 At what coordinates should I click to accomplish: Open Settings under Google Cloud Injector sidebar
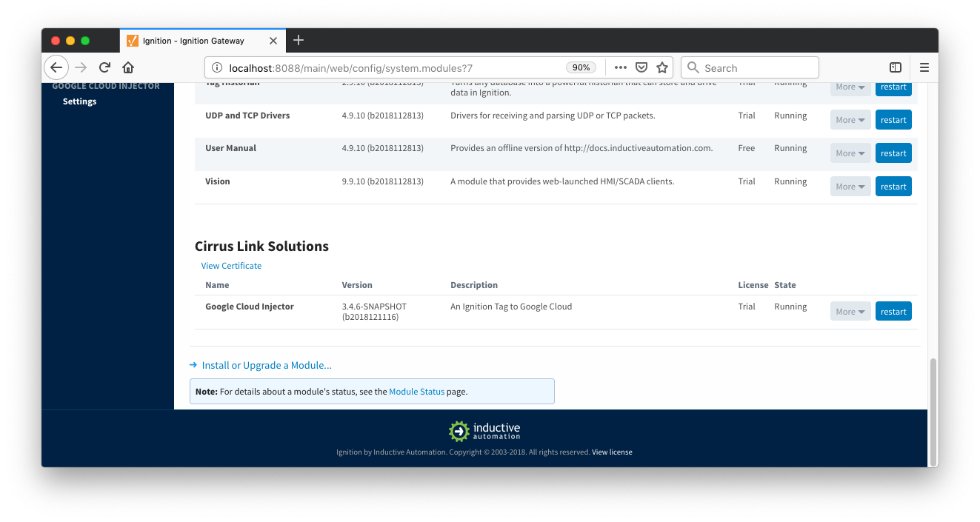coord(79,101)
